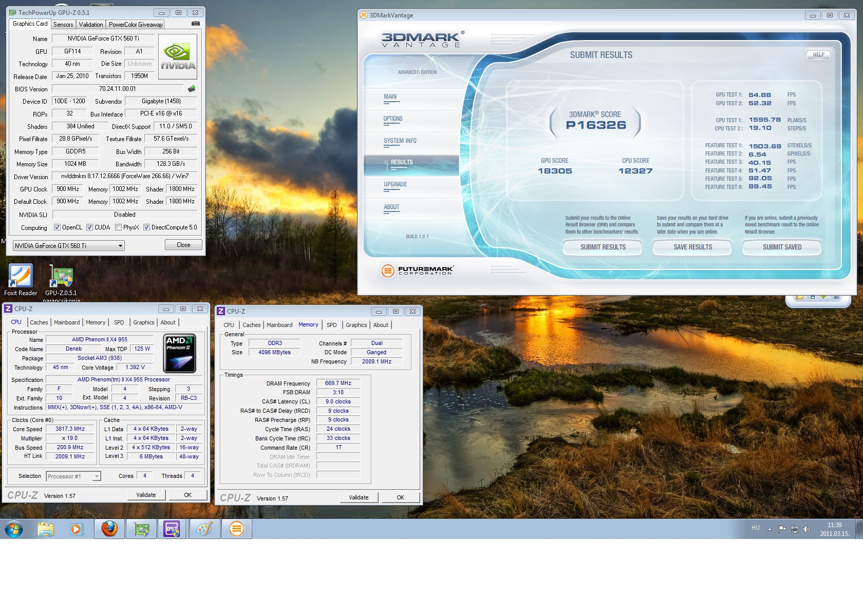863x616 pixels.
Task: Click the Show desktop strip by the clock
Action: 859,529
